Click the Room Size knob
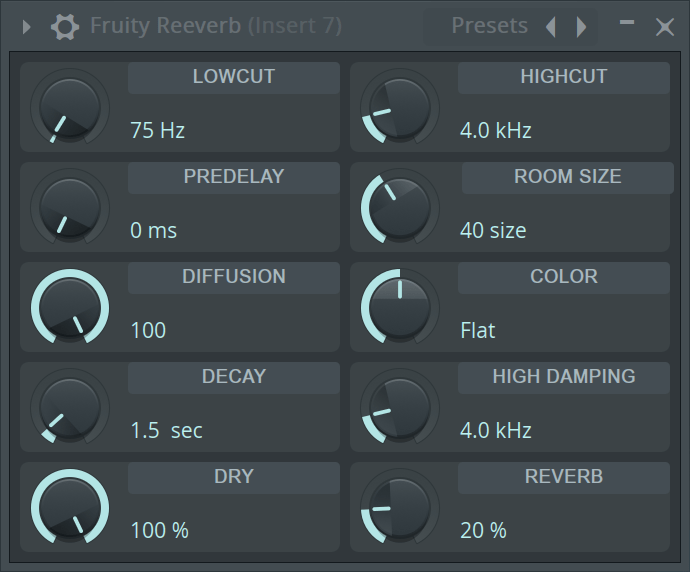This screenshot has width=690, height=572. click(400, 206)
